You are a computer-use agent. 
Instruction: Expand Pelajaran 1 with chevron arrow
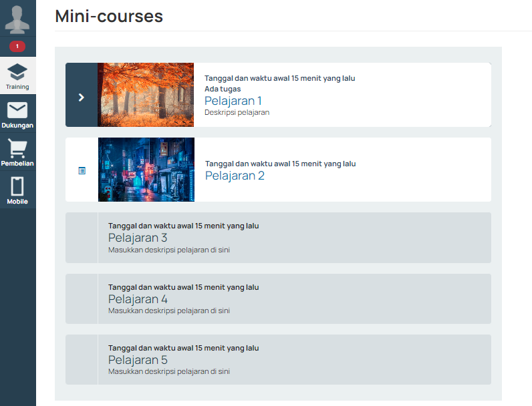click(82, 97)
